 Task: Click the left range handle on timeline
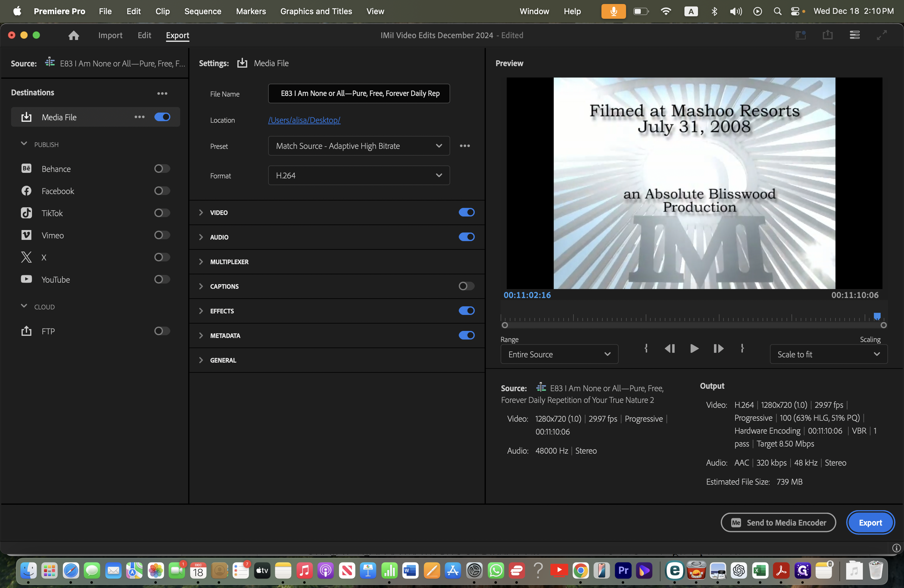tap(505, 325)
